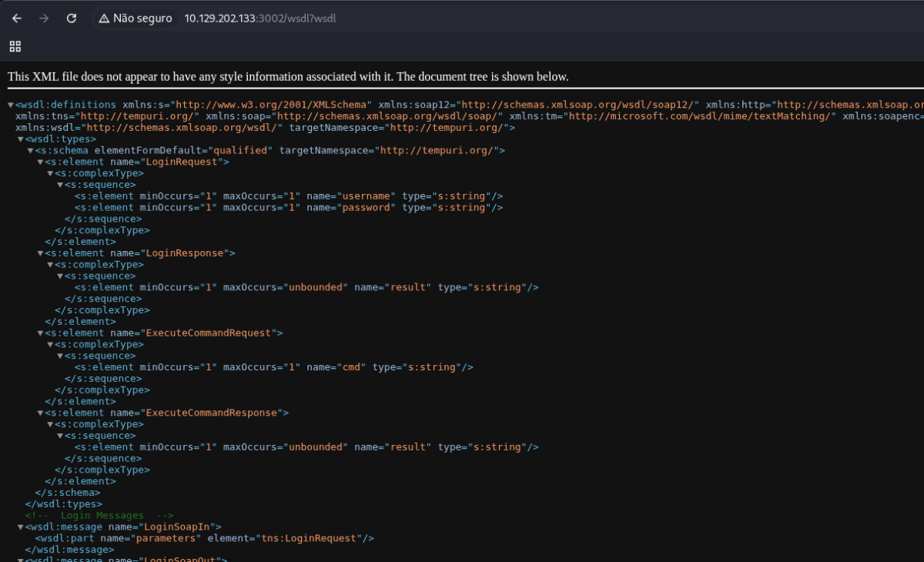The image size is (924, 562).
Task: Click the browser back arrow
Action: tap(17, 18)
